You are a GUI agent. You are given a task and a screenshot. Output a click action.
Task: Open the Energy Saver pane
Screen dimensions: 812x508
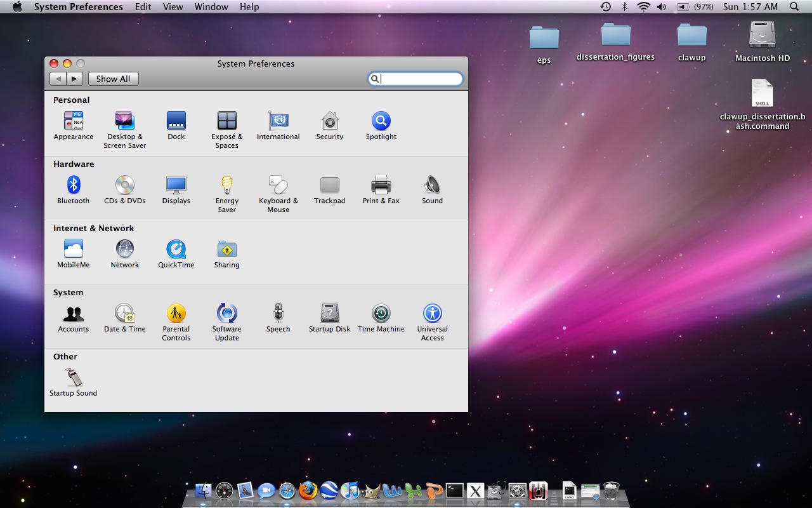(226, 185)
